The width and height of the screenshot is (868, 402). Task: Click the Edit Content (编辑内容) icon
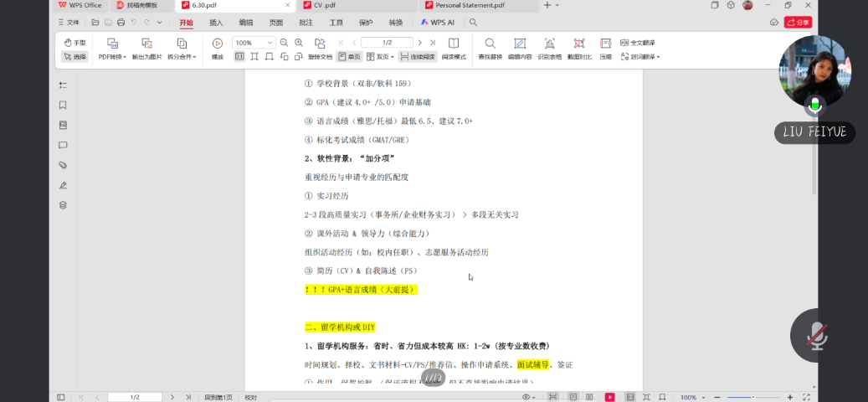519,44
